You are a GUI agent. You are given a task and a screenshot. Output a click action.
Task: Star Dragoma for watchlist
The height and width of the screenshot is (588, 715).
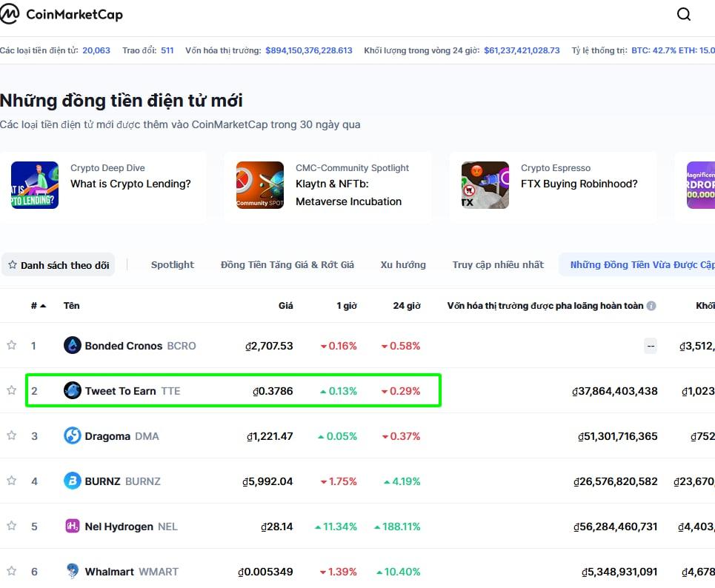coord(11,435)
